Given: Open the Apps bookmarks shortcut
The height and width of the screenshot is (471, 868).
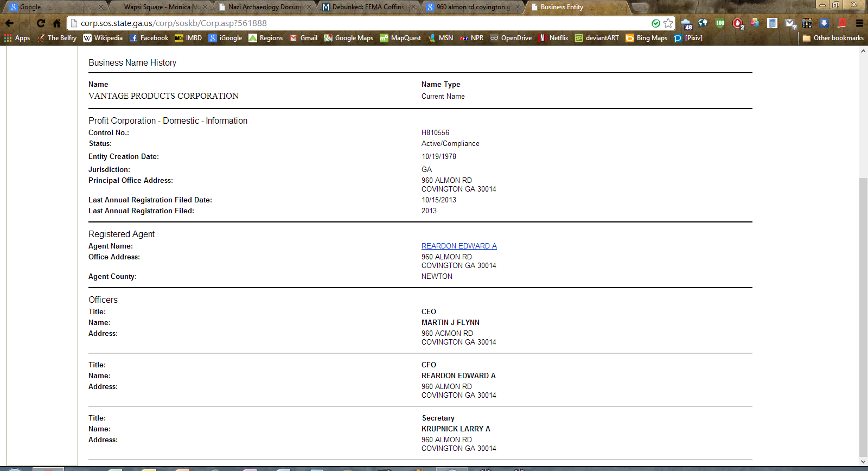Looking at the screenshot, I should (17, 38).
